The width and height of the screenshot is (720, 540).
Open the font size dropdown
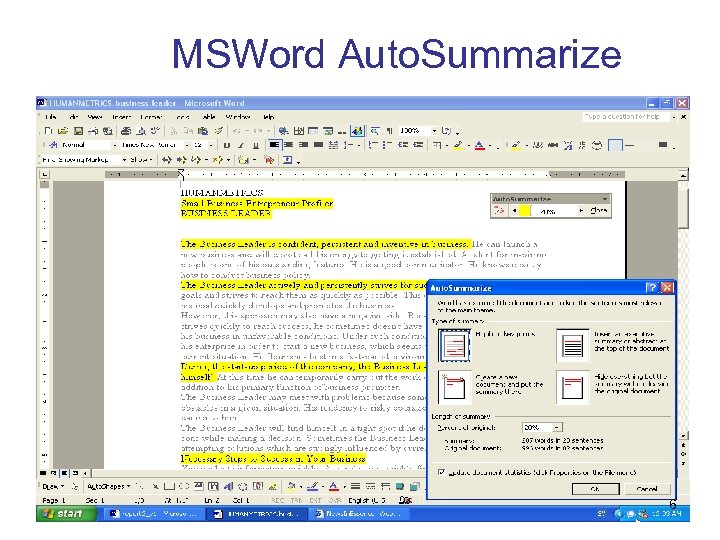click(211, 146)
